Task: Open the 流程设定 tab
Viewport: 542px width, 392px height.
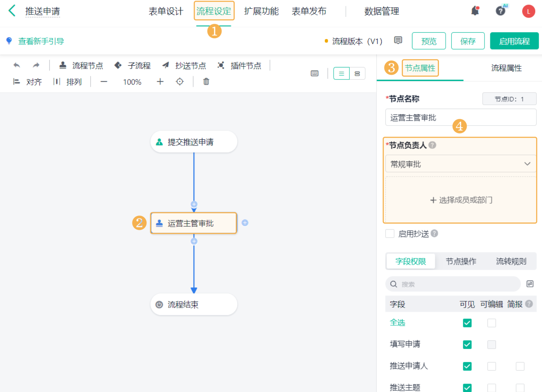Action: pos(214,11)
